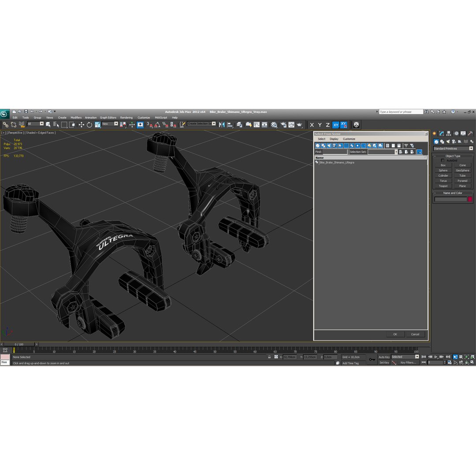The width and height of the screenshot is (476, 476).
Task: Open Render Setup from the toolbar
Action: 283,125
